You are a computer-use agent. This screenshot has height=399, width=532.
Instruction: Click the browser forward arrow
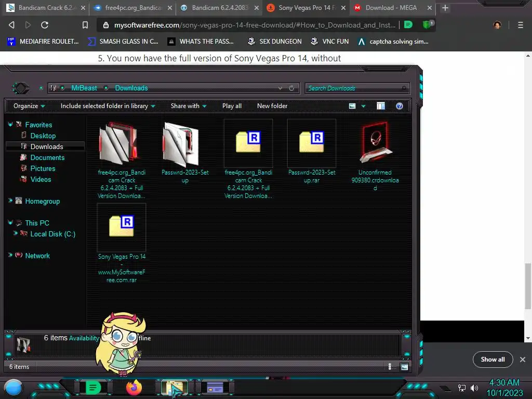click(28, 25)
